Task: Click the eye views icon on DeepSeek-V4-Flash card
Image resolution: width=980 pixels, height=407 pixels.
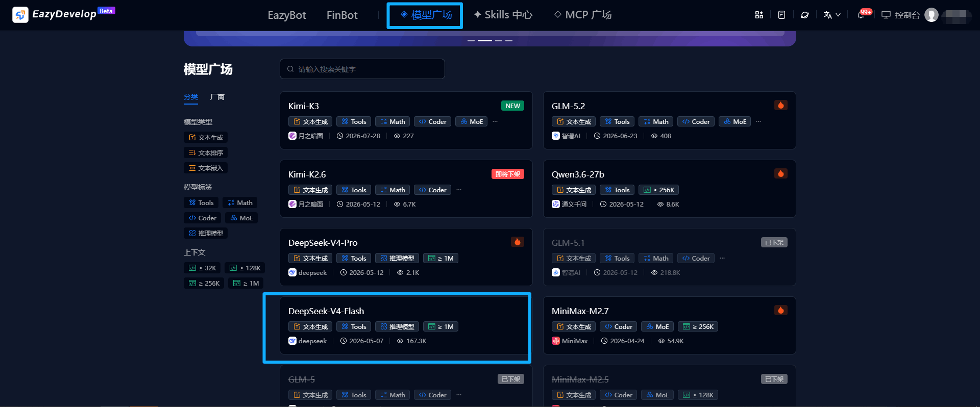Action: tap(400, 341)
